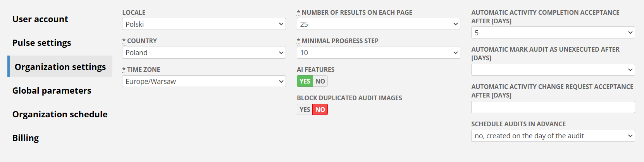Set AI Features toggle to YES

[305, 81]
